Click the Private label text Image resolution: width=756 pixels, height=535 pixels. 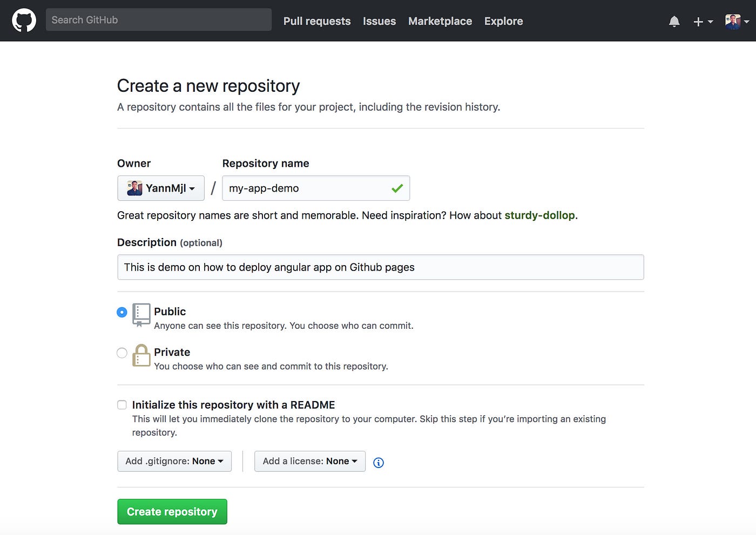point(172,352)
